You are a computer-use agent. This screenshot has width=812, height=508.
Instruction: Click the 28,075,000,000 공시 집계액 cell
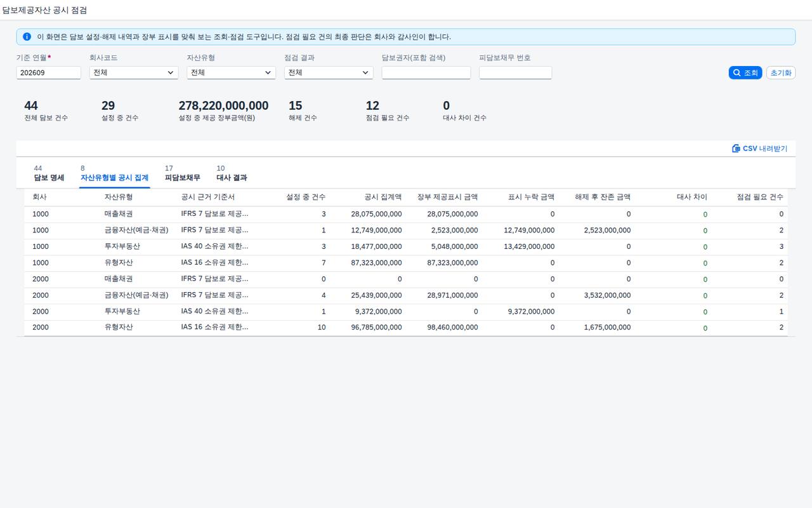click(377, 214)
